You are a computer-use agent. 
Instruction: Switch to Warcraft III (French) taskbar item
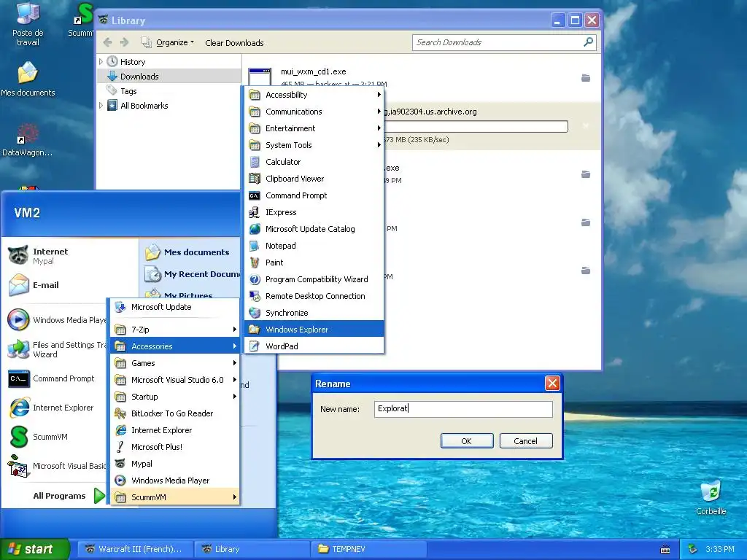click(x=135, y=549)
